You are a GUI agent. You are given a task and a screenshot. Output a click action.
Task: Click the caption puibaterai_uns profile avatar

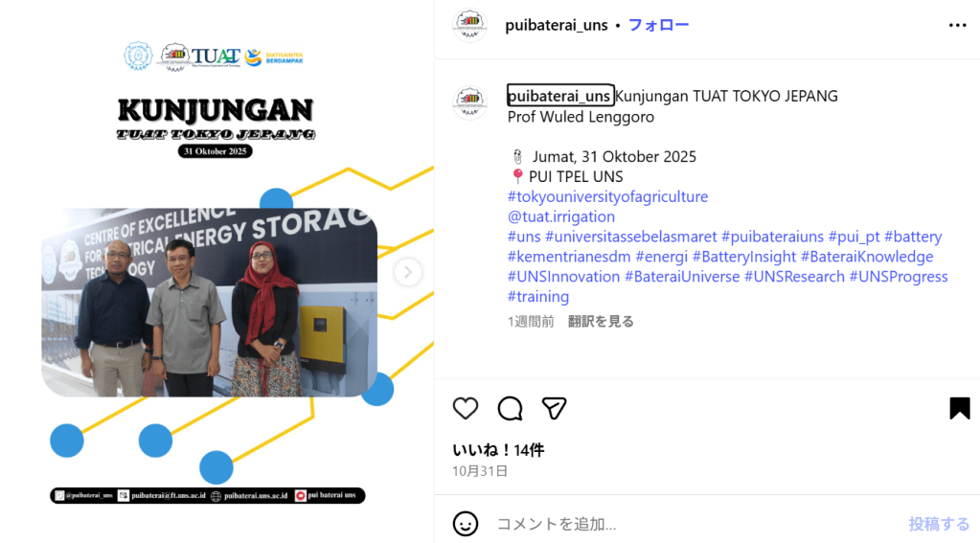pyautogui.click(x=470, y=102)
